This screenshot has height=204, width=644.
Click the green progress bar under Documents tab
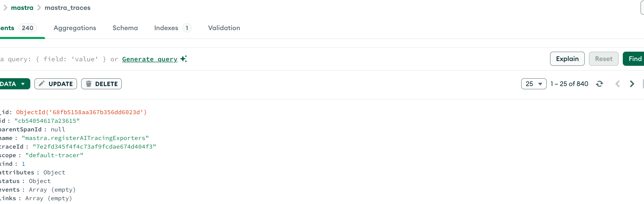[x=22, y=38]
